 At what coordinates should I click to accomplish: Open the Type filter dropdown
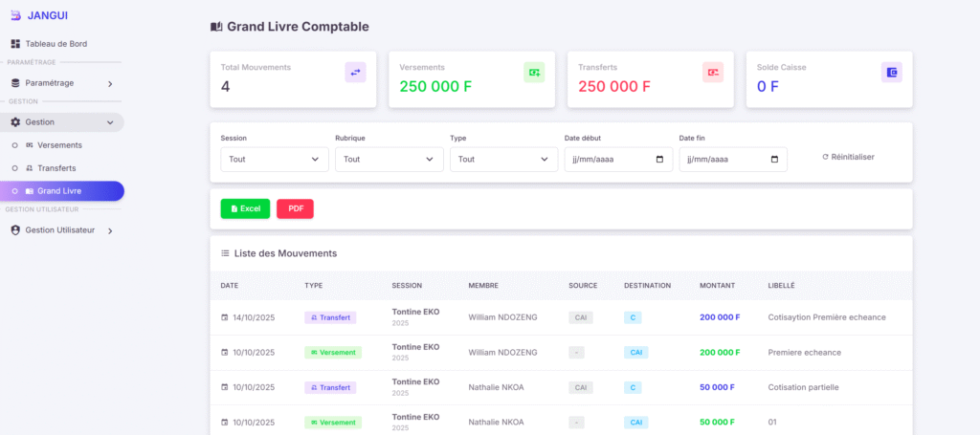click(x=503, y=160)
